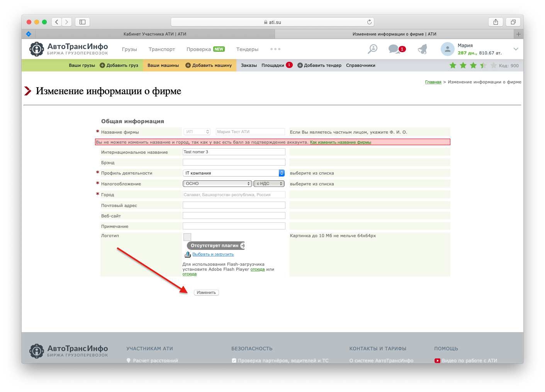This screenshot has width=545, height=392.
Task: Open the search magnifier icon
Action: point(372,49)
